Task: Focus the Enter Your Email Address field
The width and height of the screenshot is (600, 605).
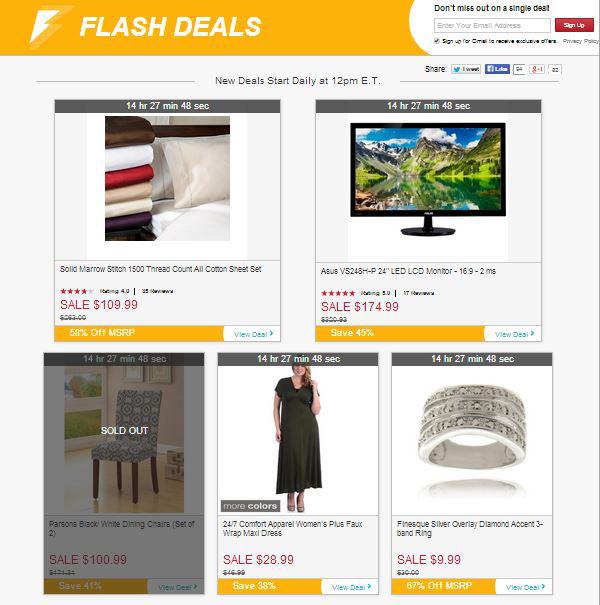Action: tap(492, 25)
